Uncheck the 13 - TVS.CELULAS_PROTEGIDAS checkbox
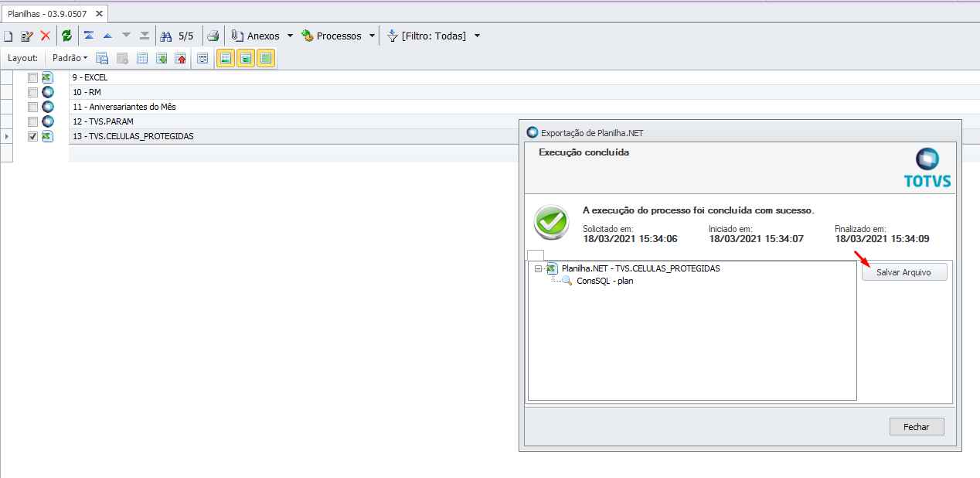 pyautogui.click(x=32, y=136)
